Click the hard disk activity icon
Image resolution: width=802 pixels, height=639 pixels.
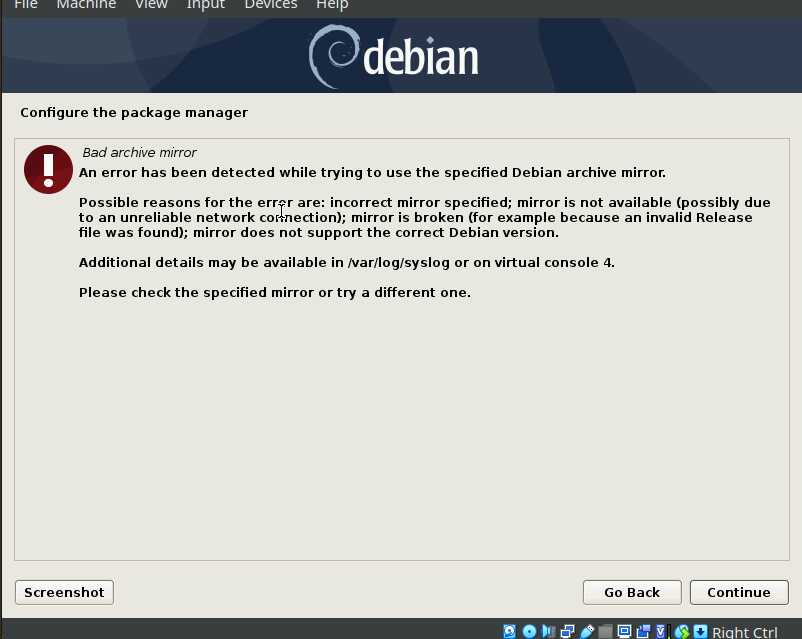[x=509, y=631]
